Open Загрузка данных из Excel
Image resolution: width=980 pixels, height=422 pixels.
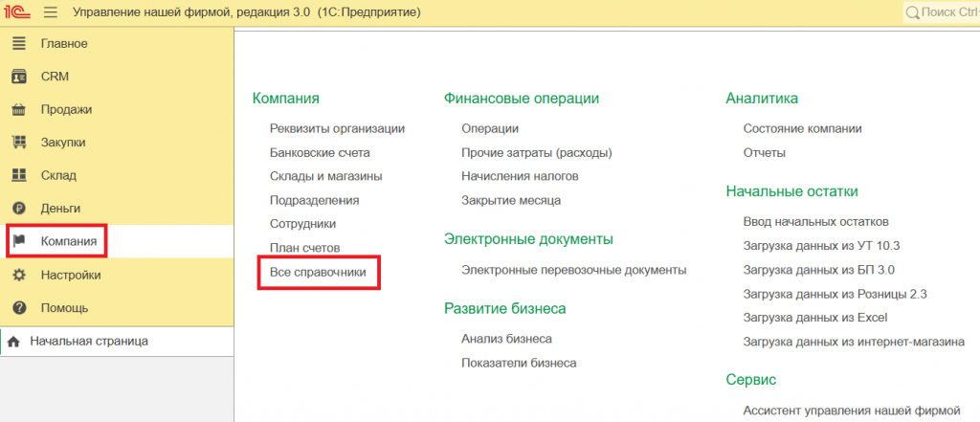click(x=815, y=318)
